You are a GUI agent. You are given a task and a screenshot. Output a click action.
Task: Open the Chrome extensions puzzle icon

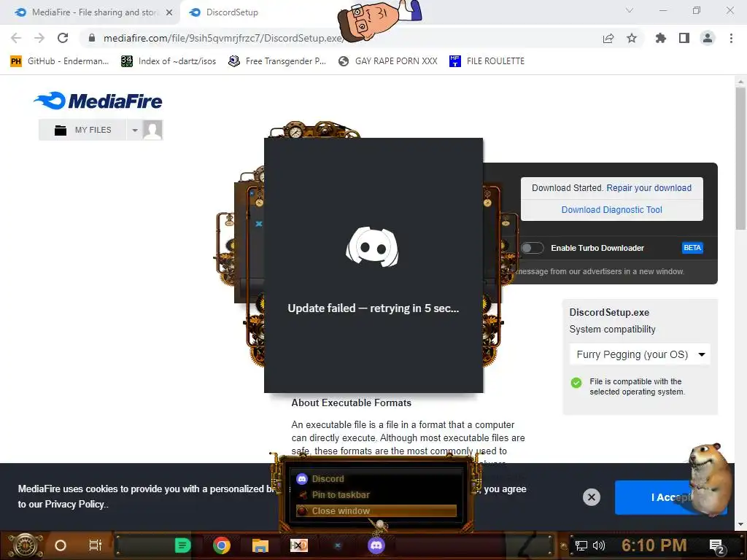coord(661,38)
